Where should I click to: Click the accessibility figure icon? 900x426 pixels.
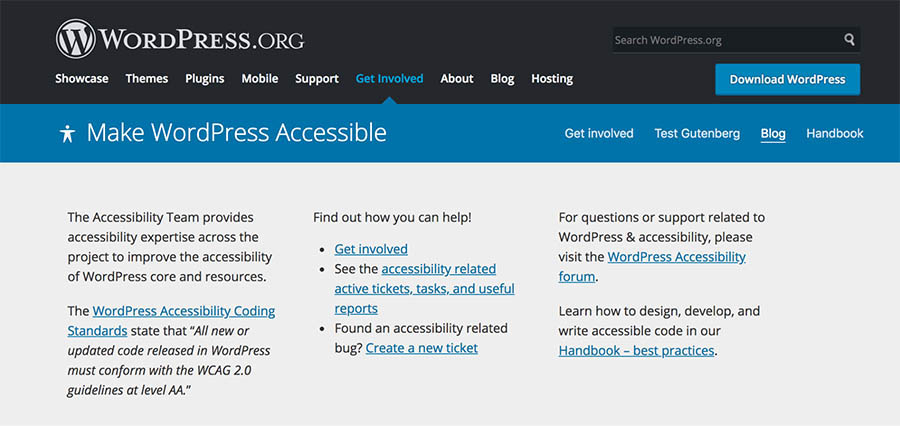click(x=68, y=133)
